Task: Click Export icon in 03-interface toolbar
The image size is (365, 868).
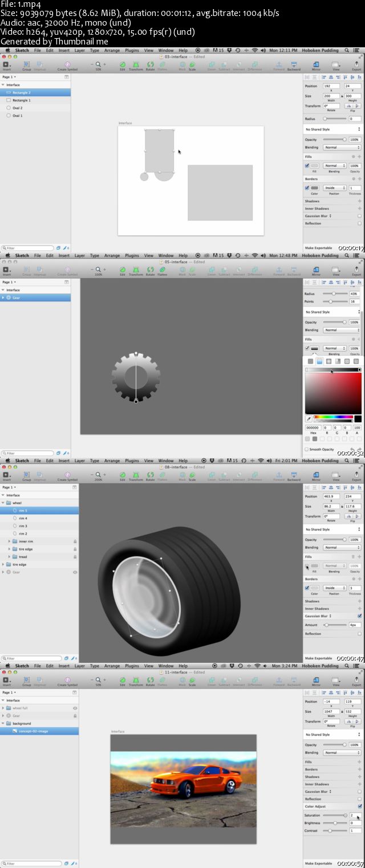Action: click(x=356, y=65)
